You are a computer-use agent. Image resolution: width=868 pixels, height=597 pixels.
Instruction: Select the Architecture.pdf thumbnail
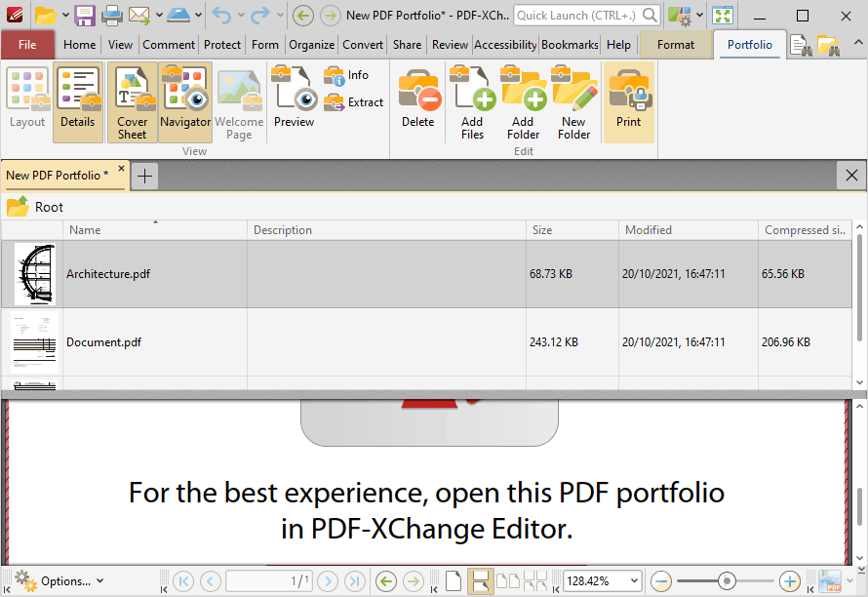coord(35,274)
